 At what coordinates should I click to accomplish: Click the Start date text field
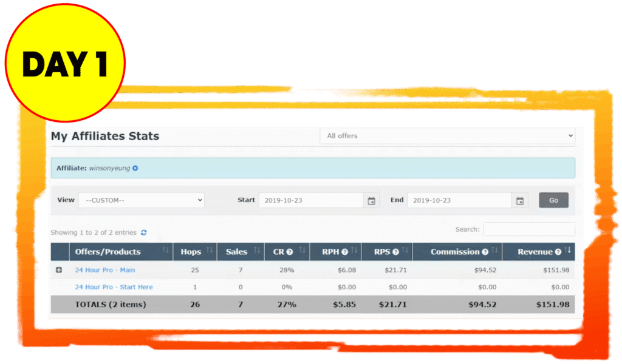[310, 200]
